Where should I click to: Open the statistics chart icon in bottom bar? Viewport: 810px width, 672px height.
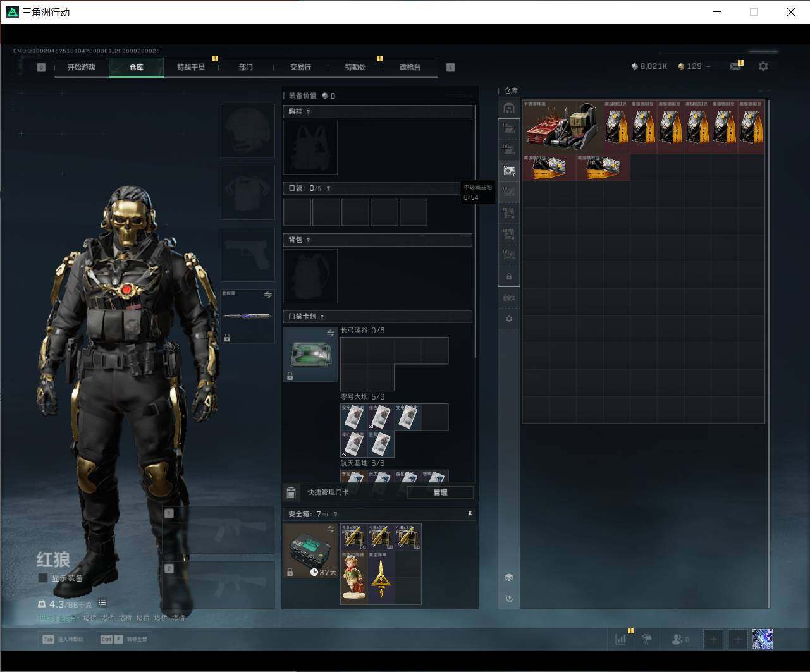(620, 640)
